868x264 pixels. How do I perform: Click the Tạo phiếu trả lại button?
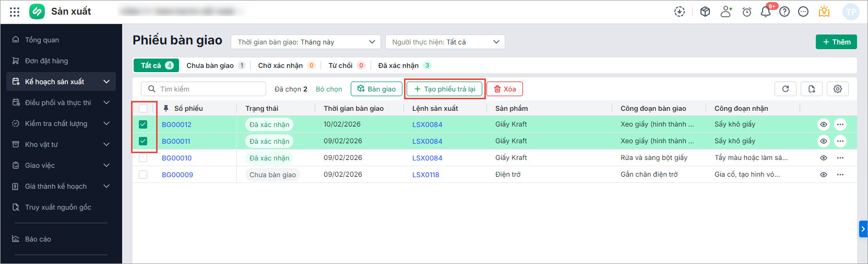(445, 89)
